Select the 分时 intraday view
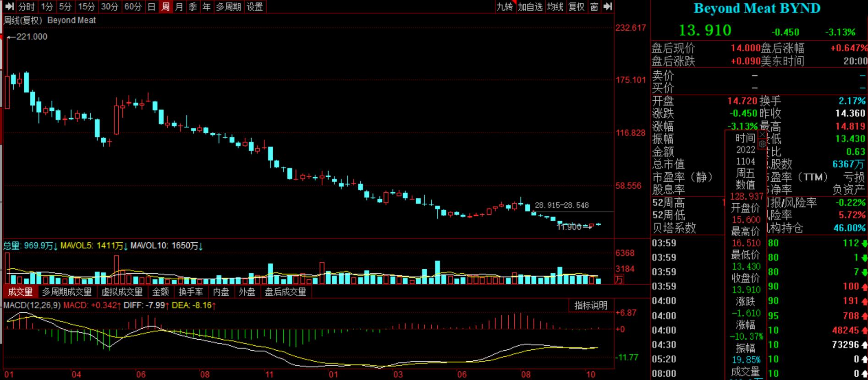This screenshot has width=868, height=380. coord(27,6)
